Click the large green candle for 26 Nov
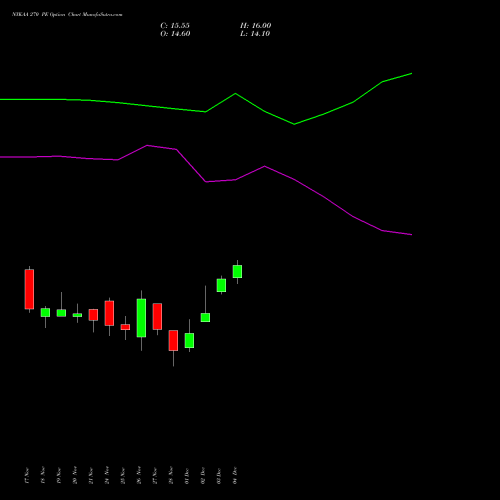The height and width of the screenshot is (500, 500). [x=141, y=318]
